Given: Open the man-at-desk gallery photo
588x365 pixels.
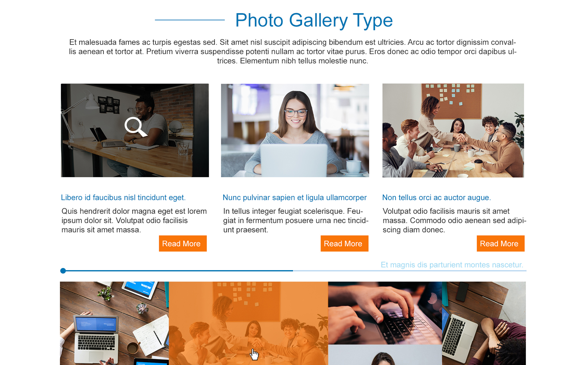Looking at the screenshot, I should coord(135,130).
